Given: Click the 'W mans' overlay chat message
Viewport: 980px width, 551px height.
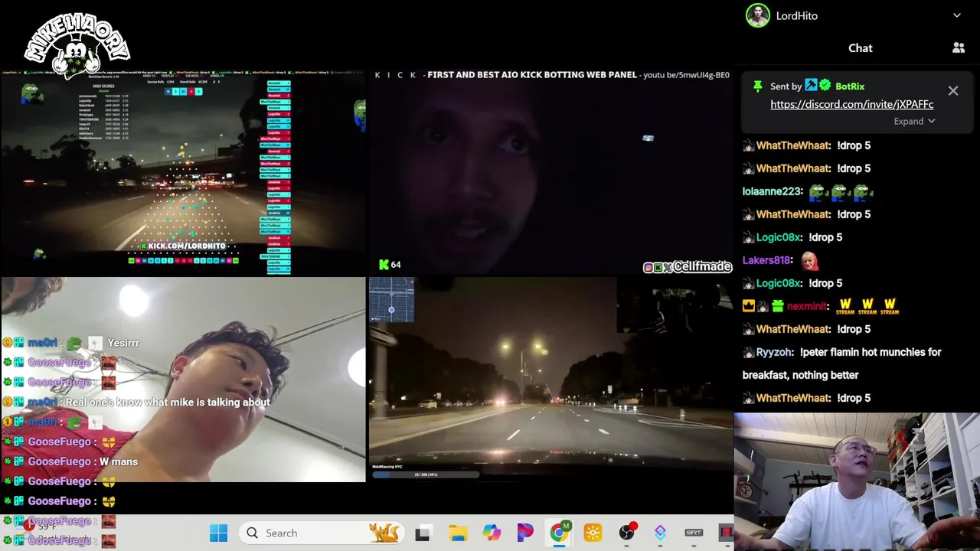Looking at the screenshot, I should click(119, 461).
